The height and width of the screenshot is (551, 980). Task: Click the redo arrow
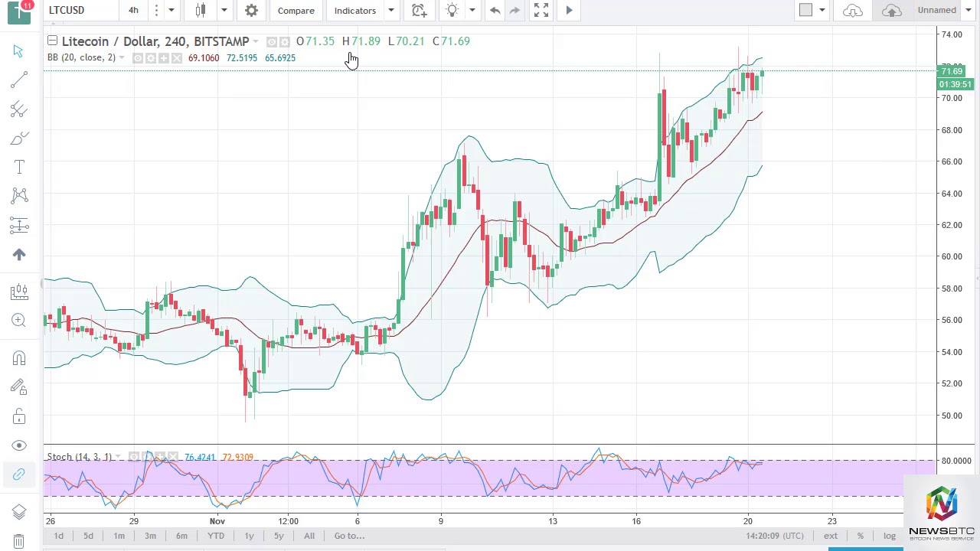514,10
